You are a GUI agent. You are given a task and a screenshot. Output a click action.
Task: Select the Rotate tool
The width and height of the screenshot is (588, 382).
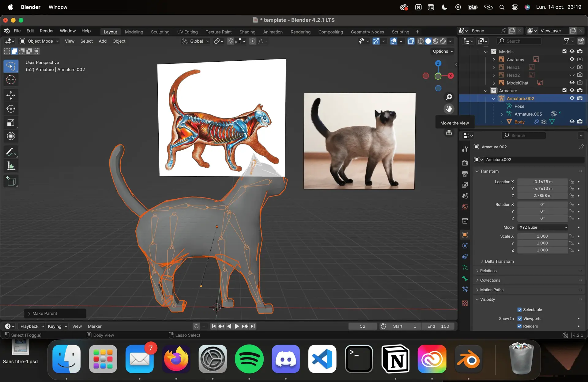(11, 109)
